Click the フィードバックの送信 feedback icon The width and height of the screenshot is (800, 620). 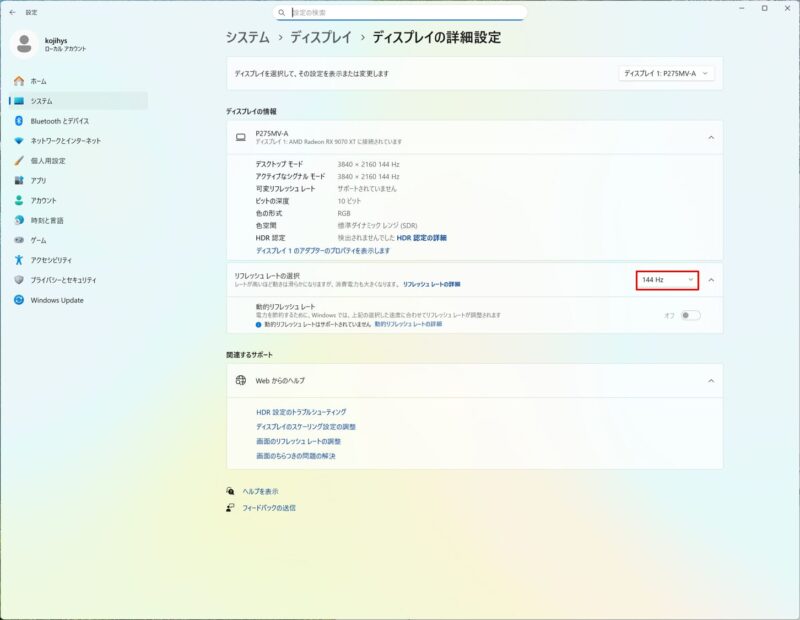(230, 508)
